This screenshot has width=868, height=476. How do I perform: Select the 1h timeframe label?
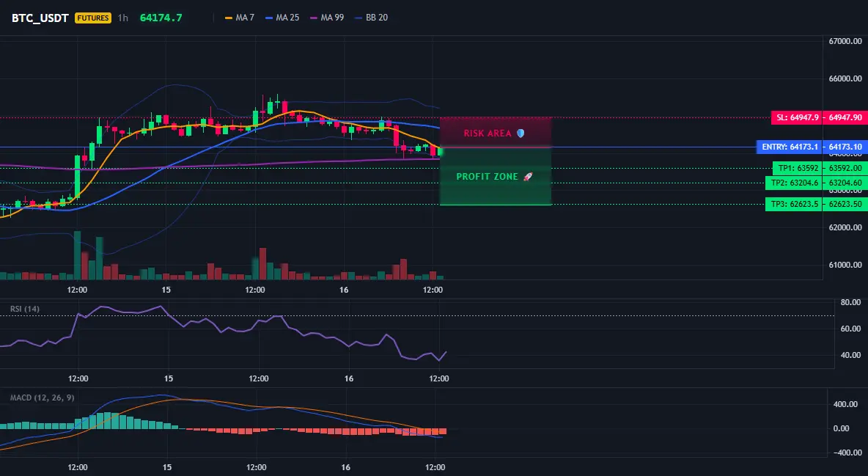tap(123, 18)
